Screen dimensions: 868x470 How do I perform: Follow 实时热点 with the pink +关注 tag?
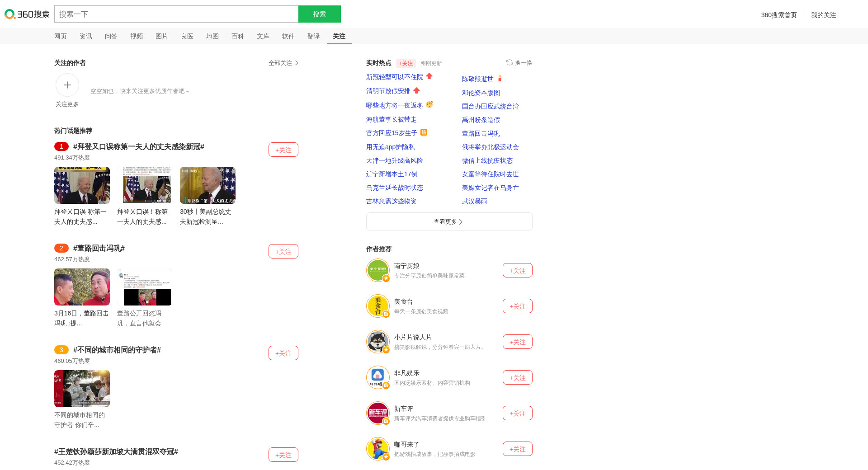click(406, 63)
